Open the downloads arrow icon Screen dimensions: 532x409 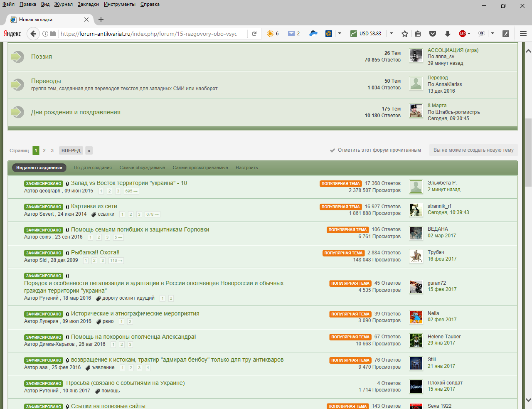click(447, 34)
